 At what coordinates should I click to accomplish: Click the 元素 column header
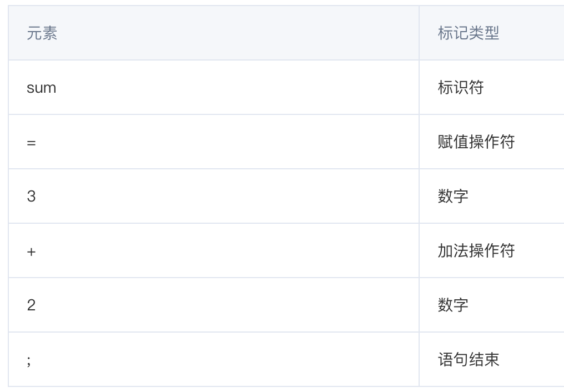(214, 33)
